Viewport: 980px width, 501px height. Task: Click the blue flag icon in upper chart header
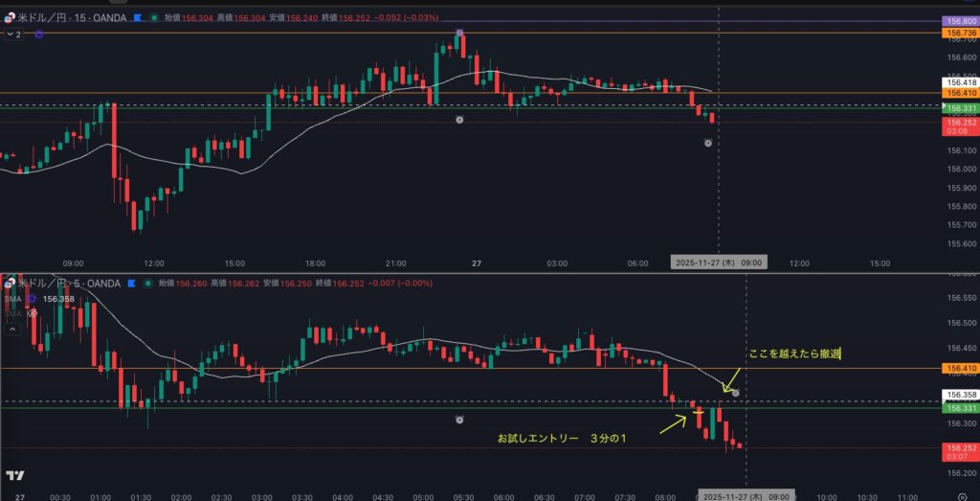(140, 17)
